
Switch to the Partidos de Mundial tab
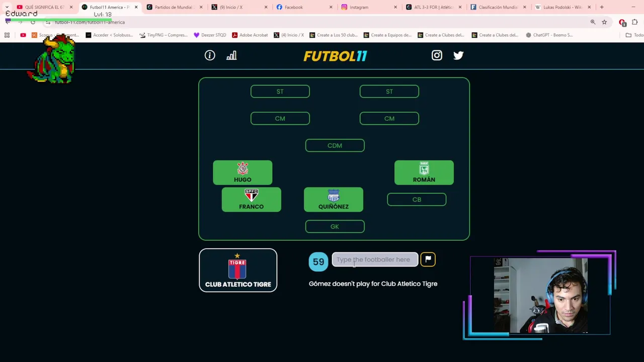click(x=173, y=7)
